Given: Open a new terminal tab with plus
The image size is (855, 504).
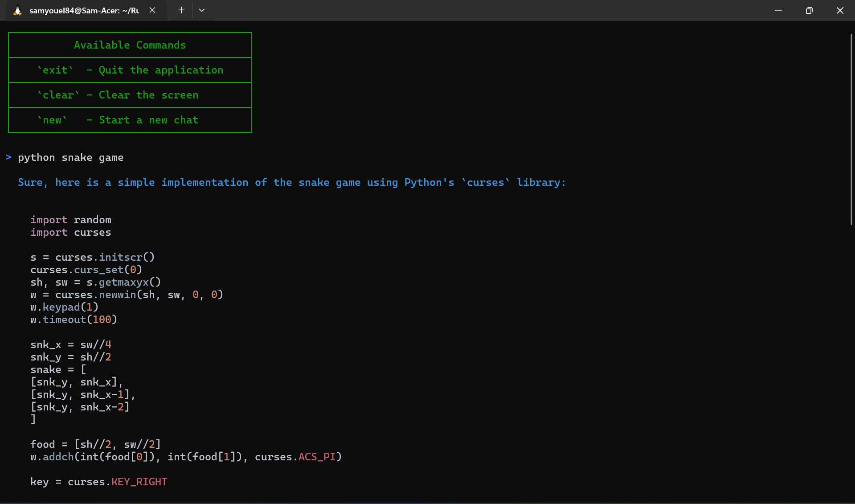Looking at the screenshot, I should click(181, 10).
